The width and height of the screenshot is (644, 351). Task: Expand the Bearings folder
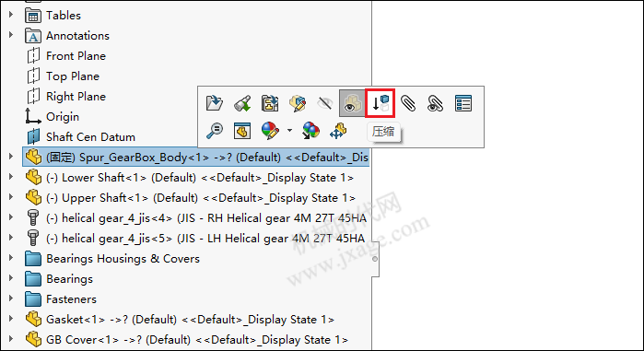pyautogui.click(x=11, y=278)
